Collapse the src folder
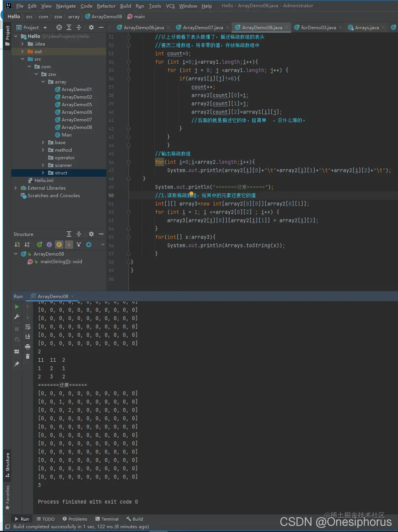Image resolution: width=398 pixels, height=532 pixels. pyautogui.click(x=22, y=59)
